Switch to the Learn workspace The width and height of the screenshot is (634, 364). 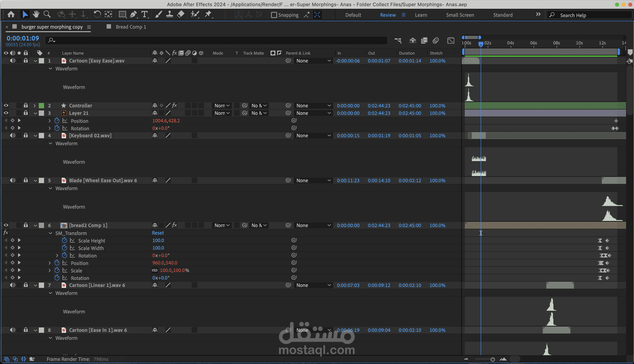pos(421,15)
